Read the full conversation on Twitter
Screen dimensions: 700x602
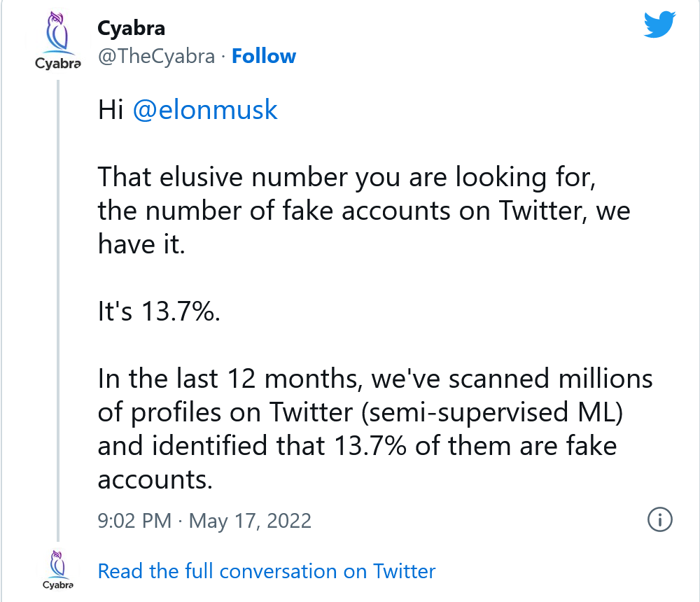click(266, 571)
